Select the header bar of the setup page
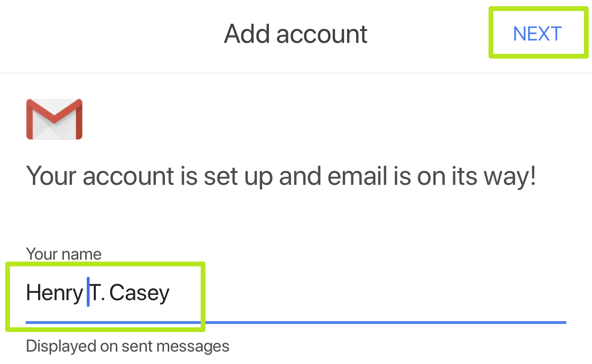This screenshot has width=592, height=364. [296, 36]
